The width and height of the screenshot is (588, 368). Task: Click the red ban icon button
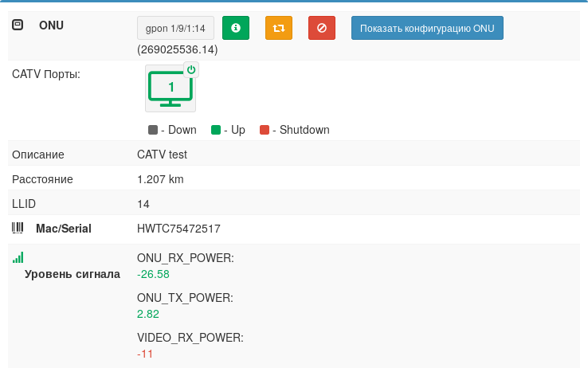[321, 28]
